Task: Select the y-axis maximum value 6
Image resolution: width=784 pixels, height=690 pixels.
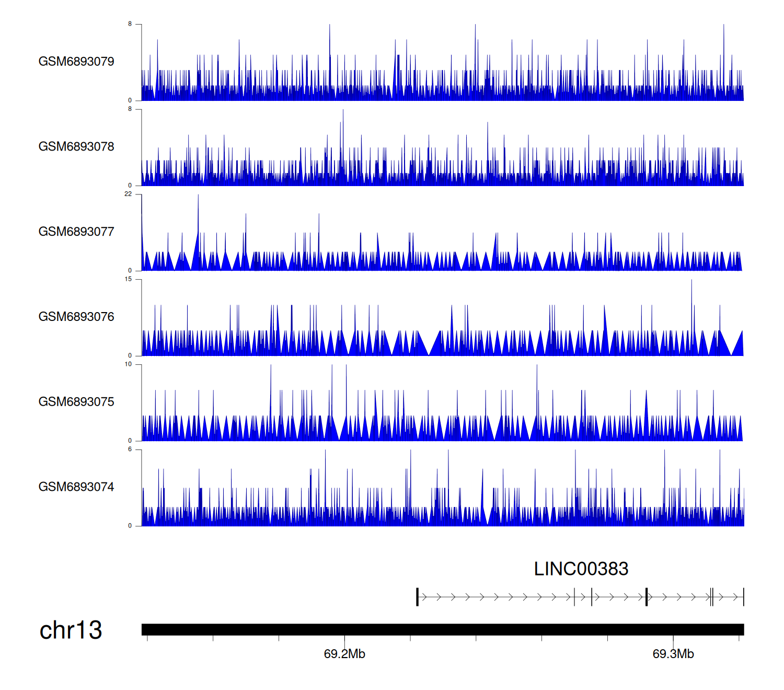Action: (130, 450)
